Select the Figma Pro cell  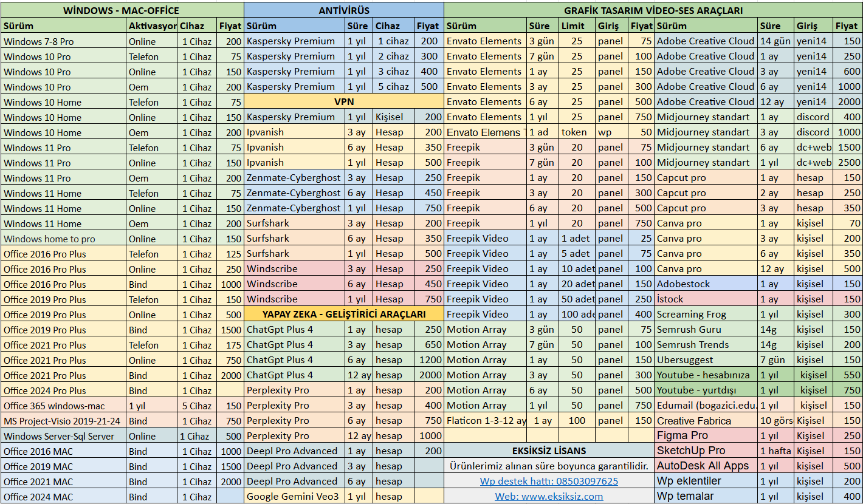[x=706, y=435]
